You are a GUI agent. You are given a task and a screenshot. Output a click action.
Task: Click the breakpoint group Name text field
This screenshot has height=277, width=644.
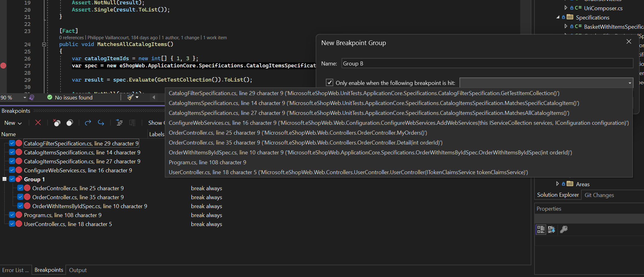tap(487, 64)
